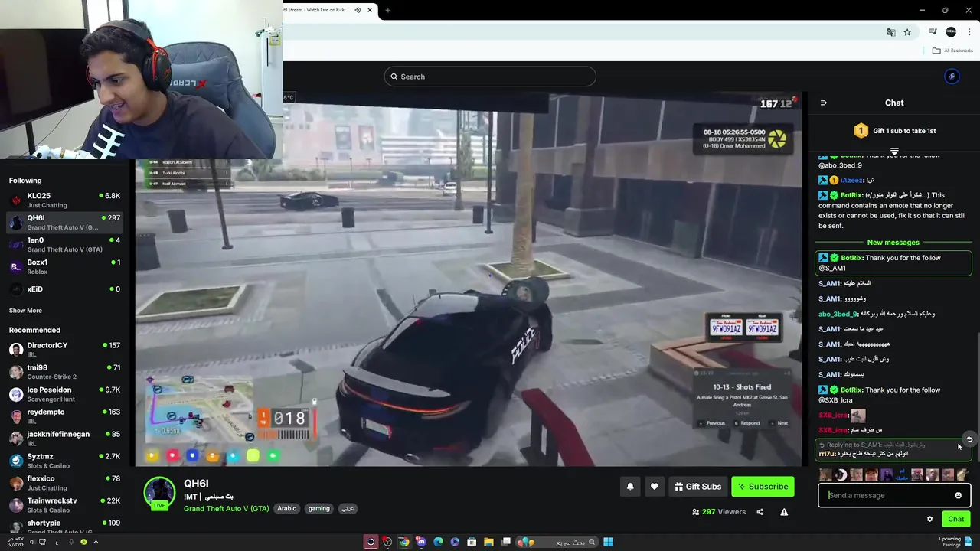Select the Arabic language tag
This screenshot has height=551, width=980.
click(286, 509)
